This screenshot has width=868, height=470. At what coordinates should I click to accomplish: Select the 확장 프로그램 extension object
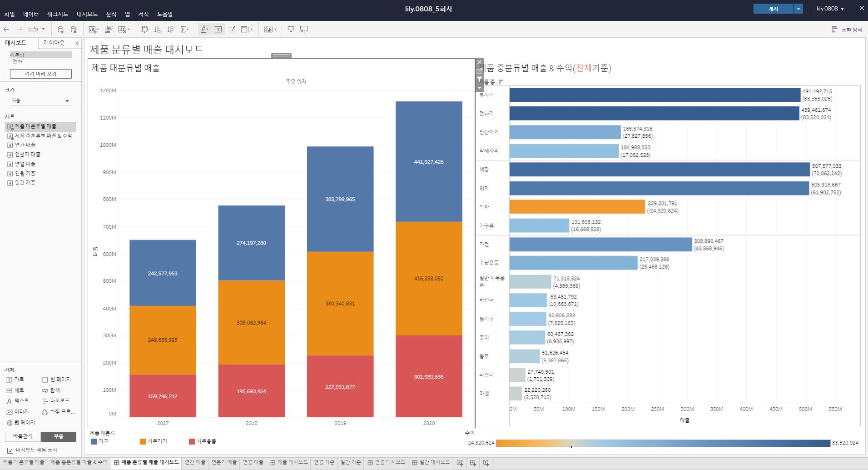(58, 412)
